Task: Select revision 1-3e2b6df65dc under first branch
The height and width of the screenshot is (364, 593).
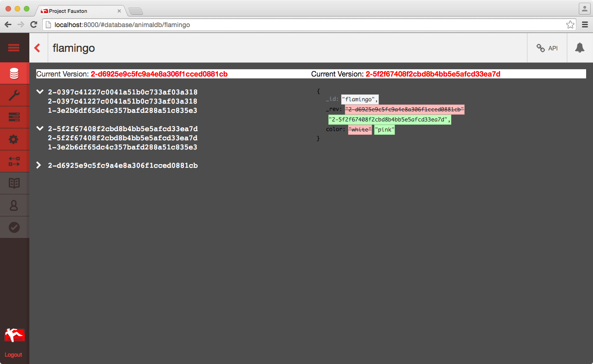Action: point(122,110)
